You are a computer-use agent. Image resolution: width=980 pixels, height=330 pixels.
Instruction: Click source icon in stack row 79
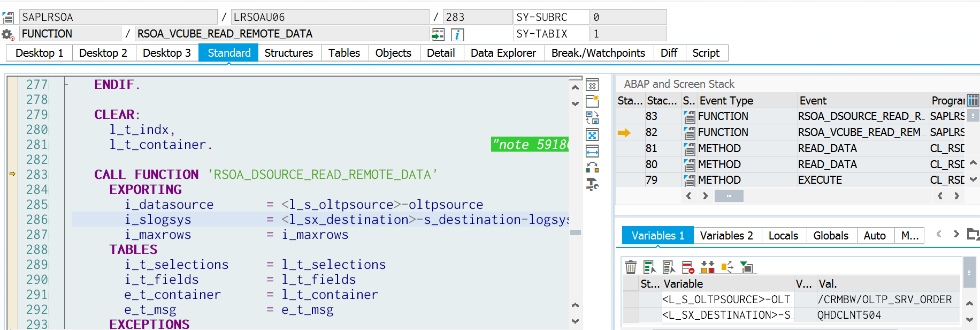[690, 180]
